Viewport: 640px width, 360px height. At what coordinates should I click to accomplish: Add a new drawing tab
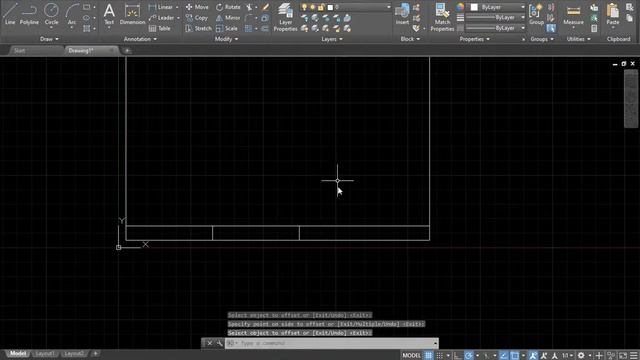coord(127,51)
